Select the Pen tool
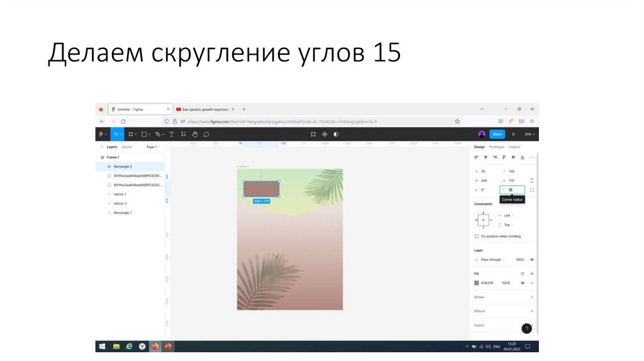Image resolution: width=644 pixels, height=361 pixels. coord(158,135)
